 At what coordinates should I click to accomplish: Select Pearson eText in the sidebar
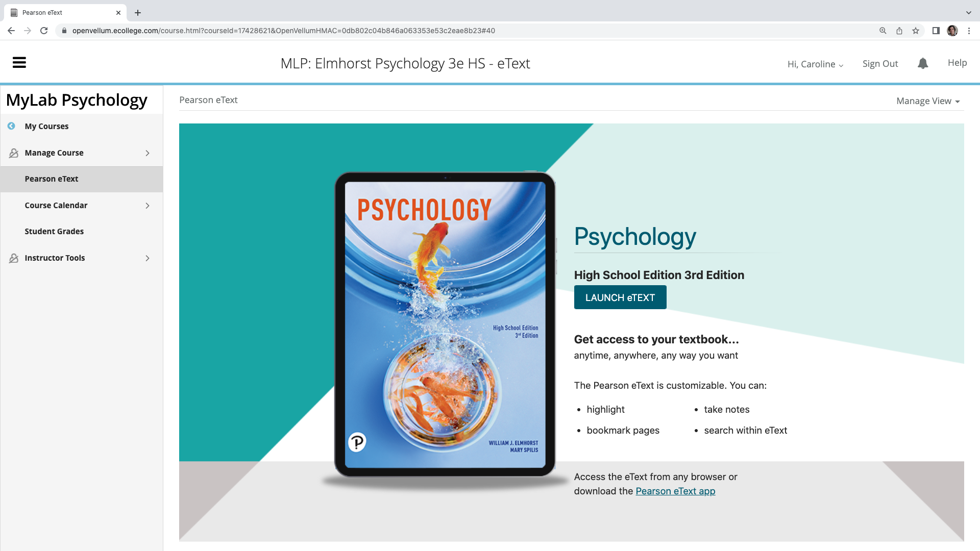pos(82,179)
